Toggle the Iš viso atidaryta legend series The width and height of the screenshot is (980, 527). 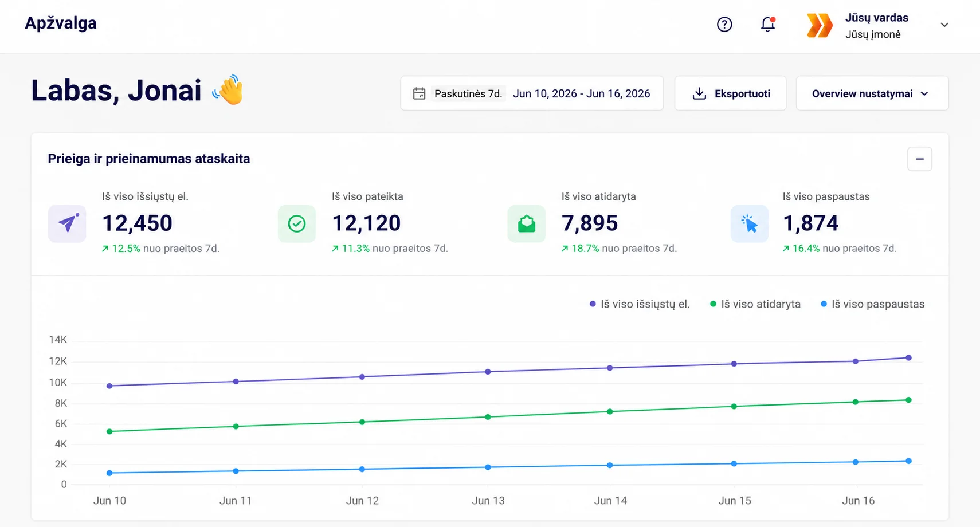(x=755, y=304)
